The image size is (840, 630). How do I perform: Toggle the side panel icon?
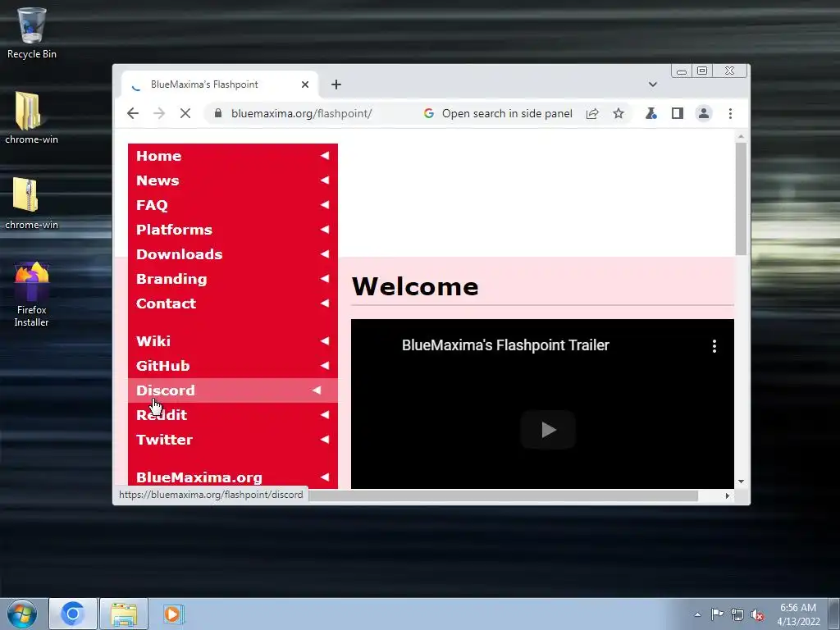pyautogui.click(x=677, y=113)
